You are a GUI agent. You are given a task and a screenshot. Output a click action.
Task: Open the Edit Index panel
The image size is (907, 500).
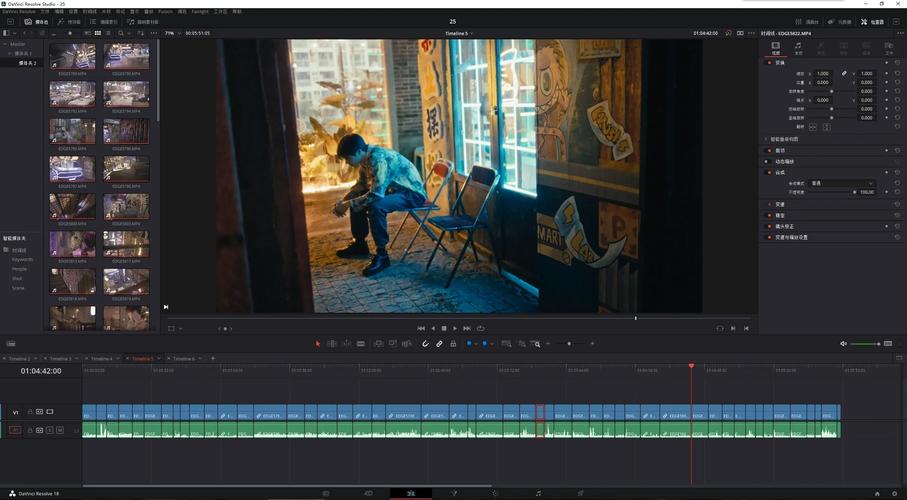(x=104, y=21)
